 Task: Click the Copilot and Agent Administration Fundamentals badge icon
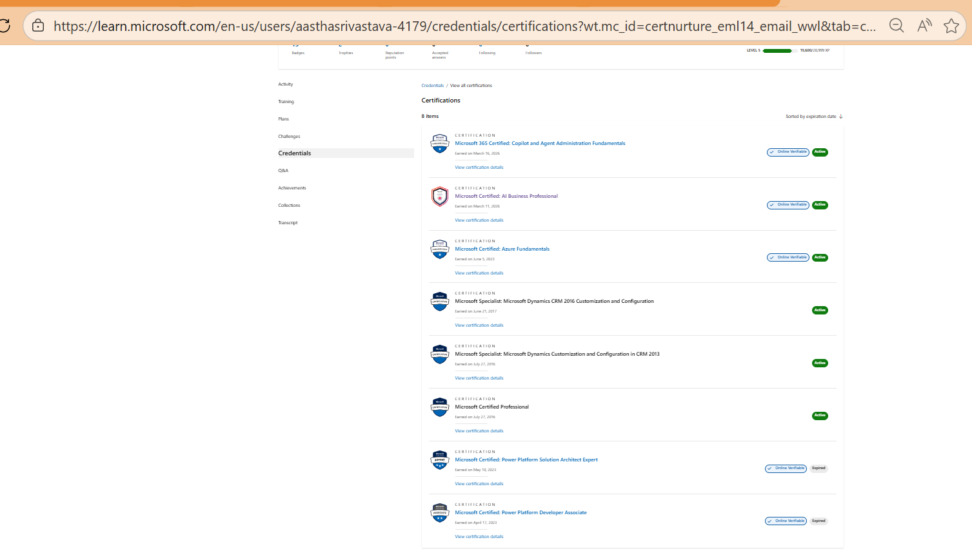(x=440, y=144)
